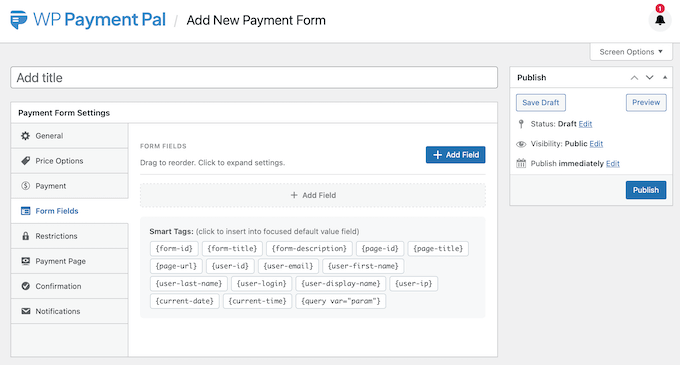The width and height of the screenshot is (680, 365).
Task: Save the form as draft
Action: click(541, 103)
